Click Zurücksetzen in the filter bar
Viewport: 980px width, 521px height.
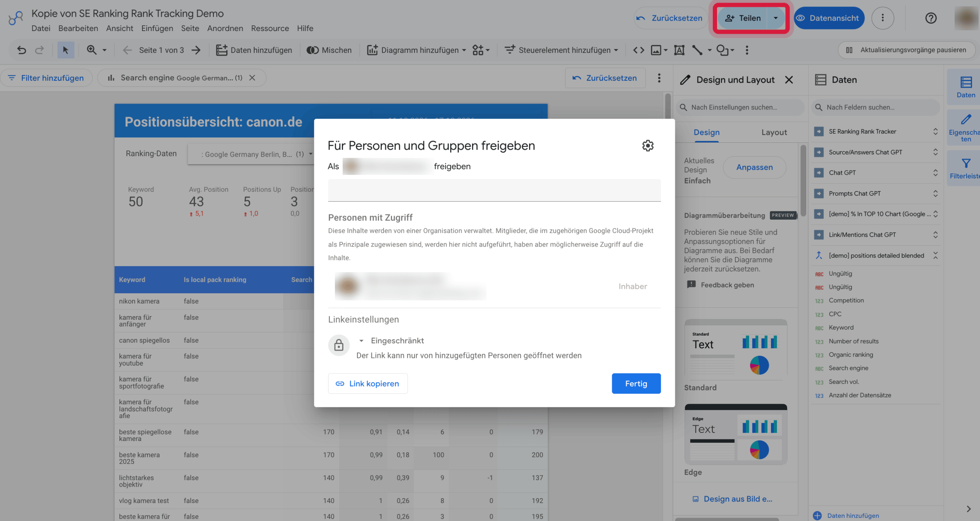coord(605,78)
